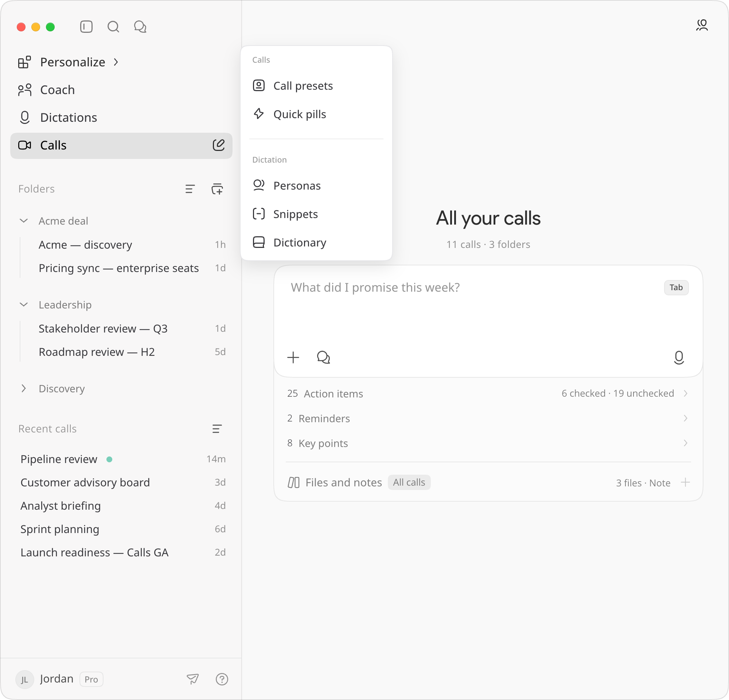The image size is (729, 700).
Task: Add a file with the plus in the Files and notes row
Action: (686, 482)
